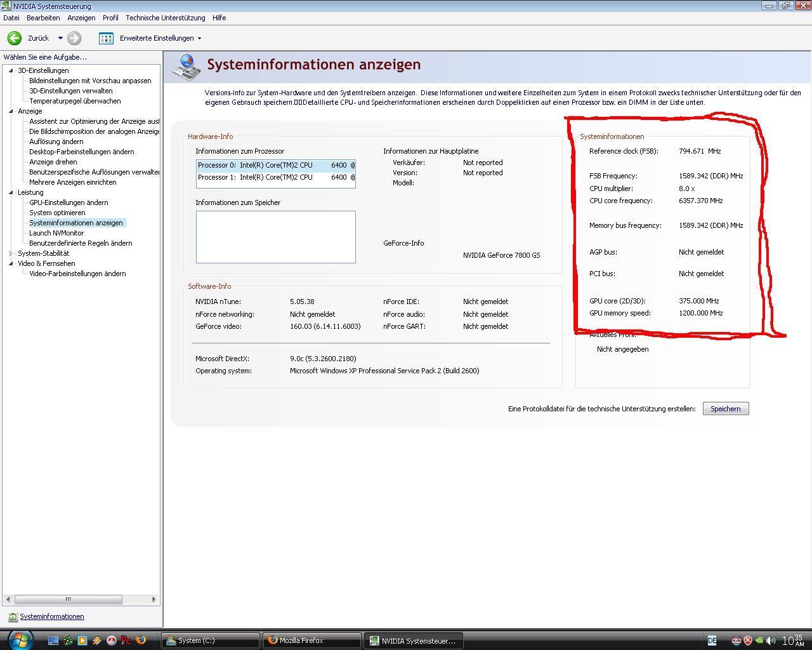Screen dimensions: 812x650
Task: Click the Speichern button
Action: click(726, 409)
